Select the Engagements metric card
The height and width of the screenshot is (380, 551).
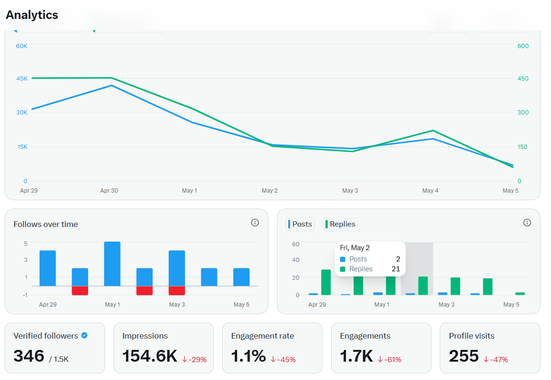coord(381,348)
